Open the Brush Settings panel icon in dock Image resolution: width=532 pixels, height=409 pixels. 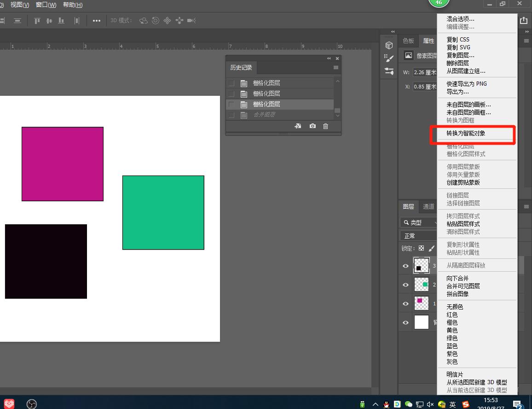tap(389, 58)
